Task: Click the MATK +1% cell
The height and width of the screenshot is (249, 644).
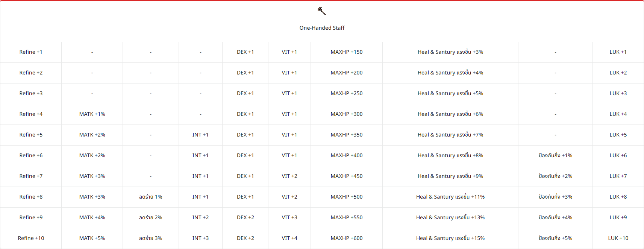Action: tap(92, 114)
